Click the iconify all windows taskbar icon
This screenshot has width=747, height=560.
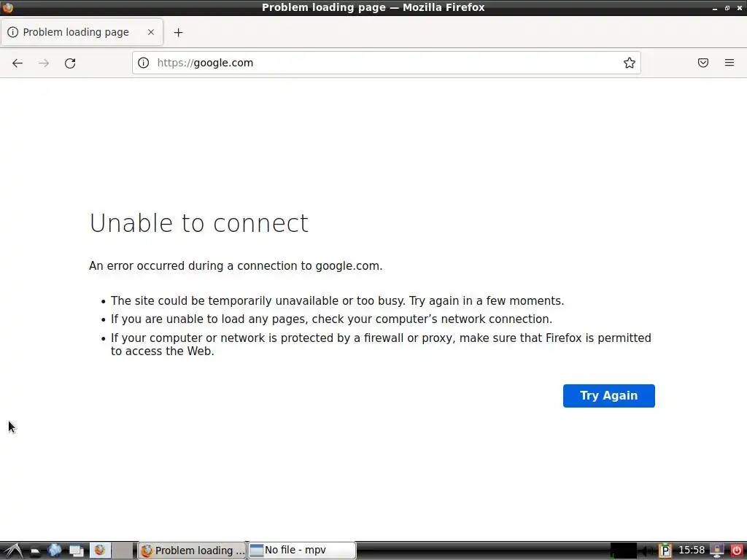point(76,551)
